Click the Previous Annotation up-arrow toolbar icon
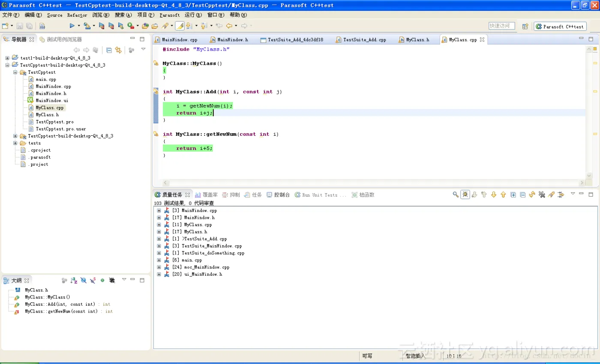Viewport: 600px width, 364px height. pos(203,26)
